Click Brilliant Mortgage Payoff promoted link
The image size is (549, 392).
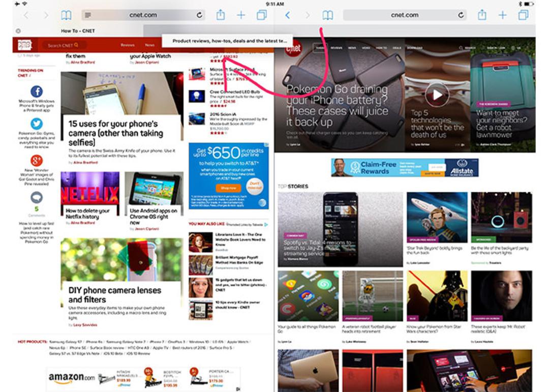(239, 260)
